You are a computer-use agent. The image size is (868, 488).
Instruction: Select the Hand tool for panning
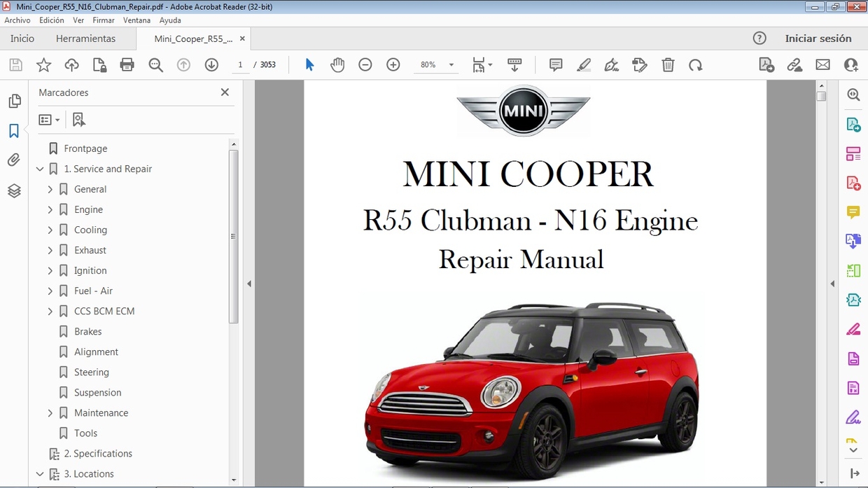tap(337, 64)
